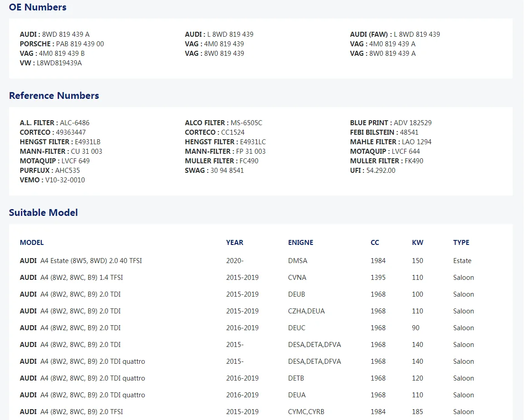Select KW value 120 in DETB row

click(417, 378)
